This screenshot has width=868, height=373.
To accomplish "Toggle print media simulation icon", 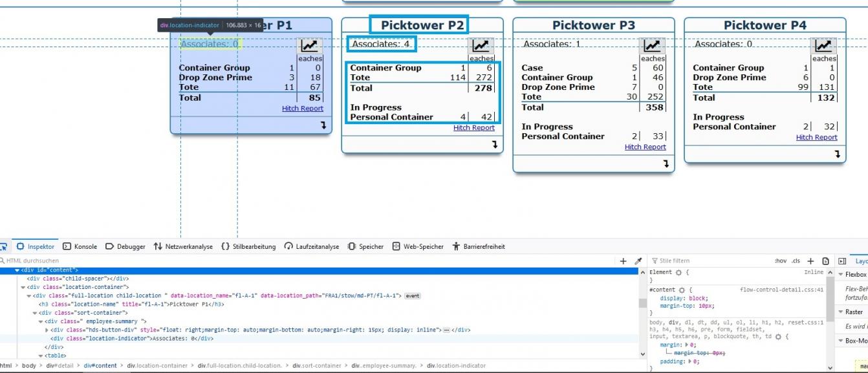I will tap(825, 261).
